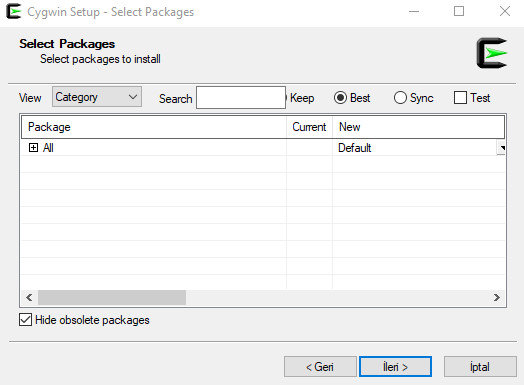Open the Default action dropdown arrow for All
This screenshot has width=524, height=385.
(501, 148)
